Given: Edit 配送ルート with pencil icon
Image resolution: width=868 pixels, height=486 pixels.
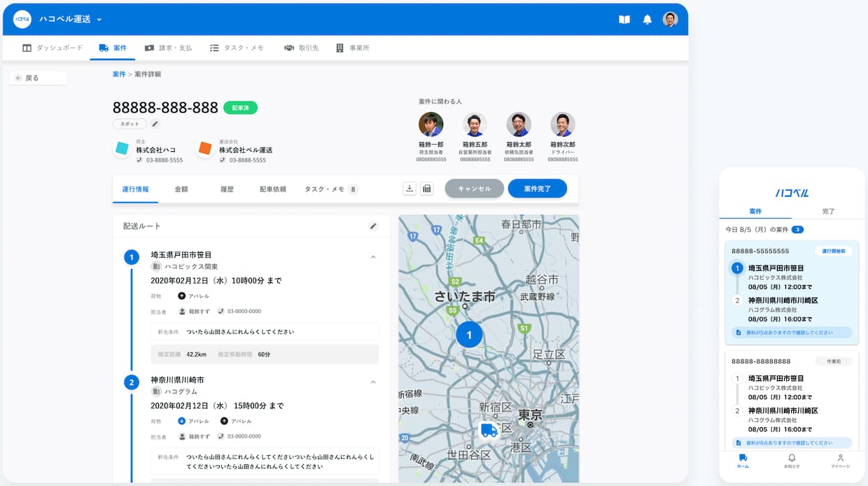Looking at the screenshot, I should [x=373, y=226].
